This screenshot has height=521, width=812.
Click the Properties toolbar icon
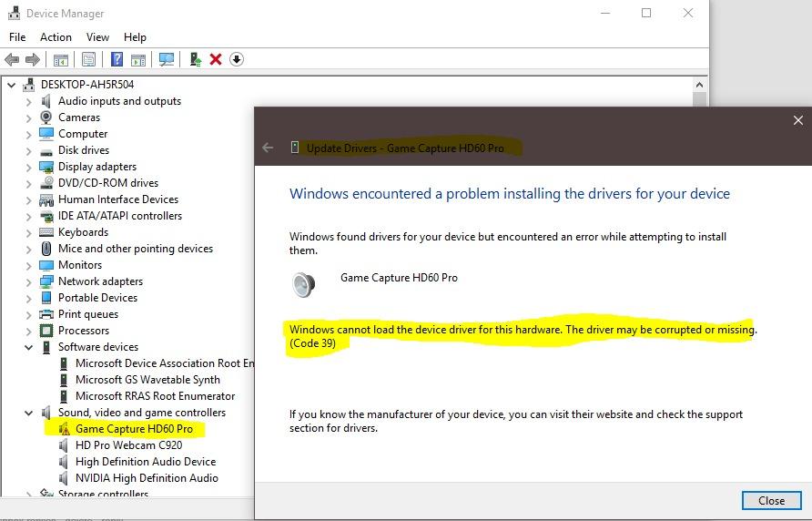pos(88,59)
